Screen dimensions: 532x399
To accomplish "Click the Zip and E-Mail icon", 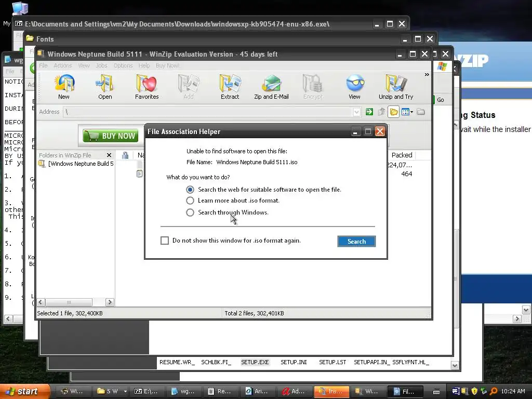I will pyautogui.click(x=271, y=83).
